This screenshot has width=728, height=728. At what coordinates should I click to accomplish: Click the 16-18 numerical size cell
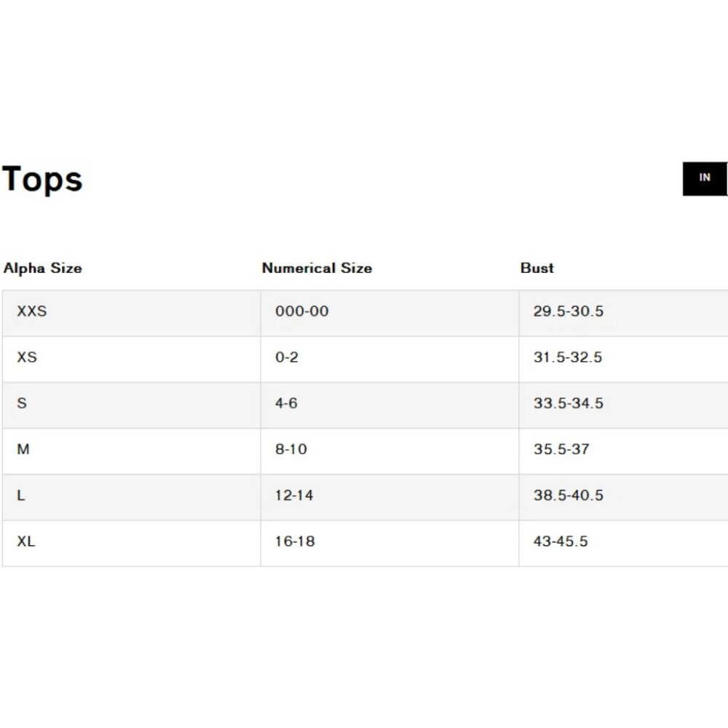tap(390, 543)
